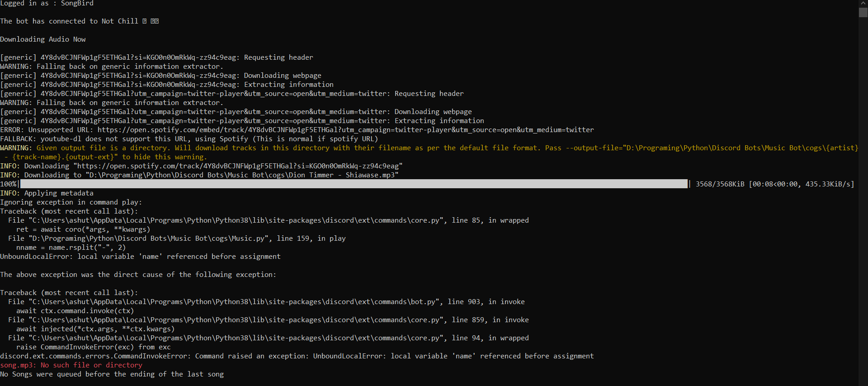Click the 'INFO: Applying metadata' line

coord(47,193)
